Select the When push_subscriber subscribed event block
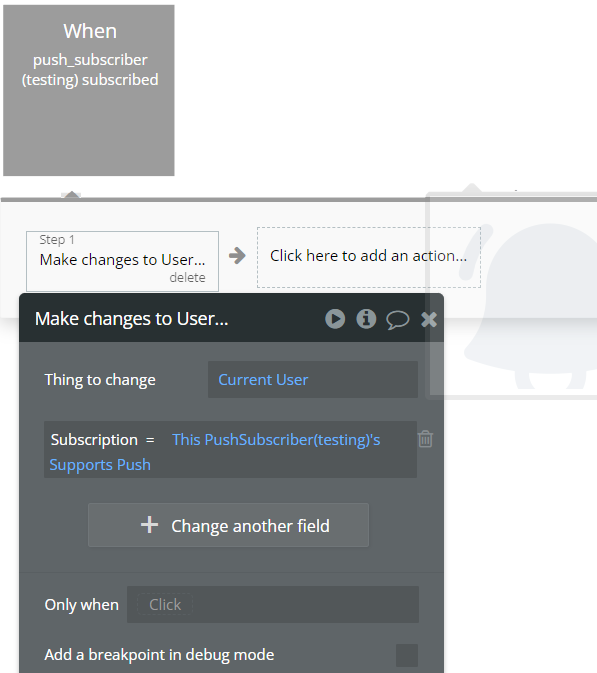This screenshot has width=597, height=673. pyautogui.click(x=89, y=91)
